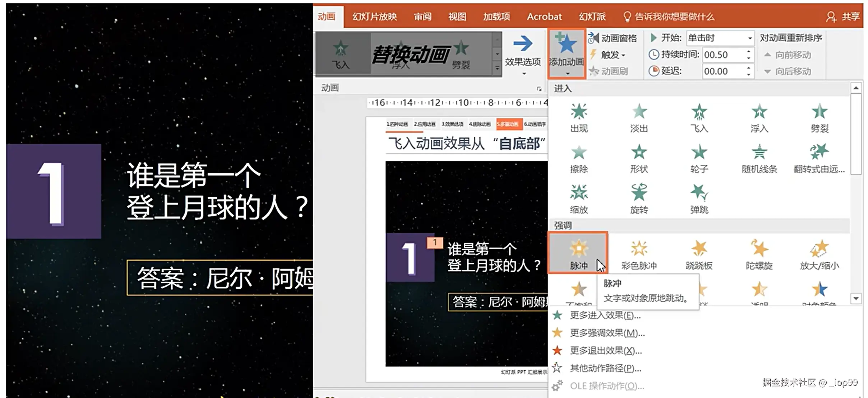Increase 持续时间 duration with up stepper
The width and height of the screenshot is (868, 398).
tap(749, 52)
